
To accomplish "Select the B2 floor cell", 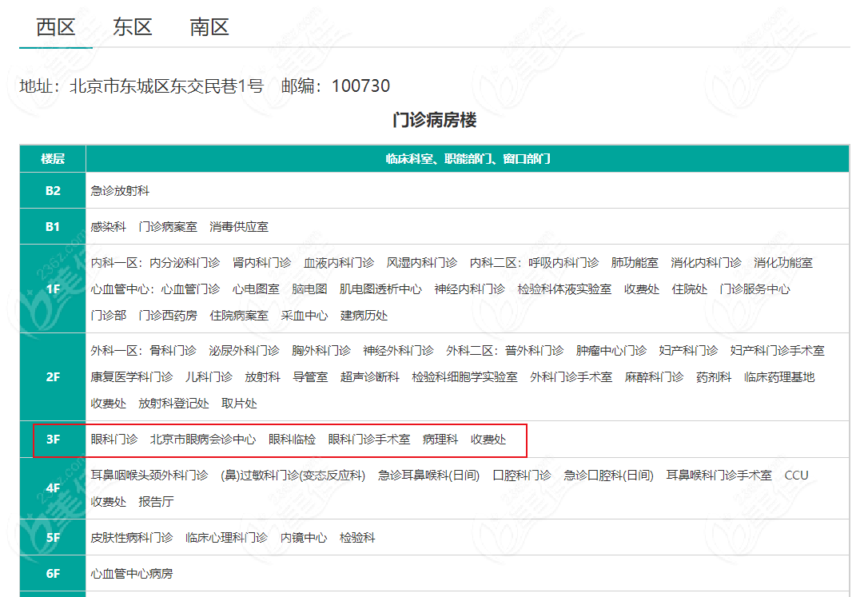I will point(53,190).
